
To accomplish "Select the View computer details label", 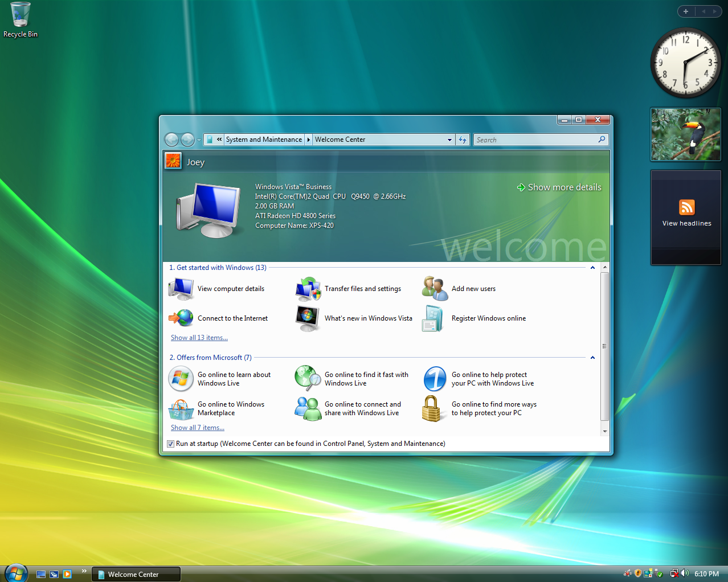I will tap(231, 289).
